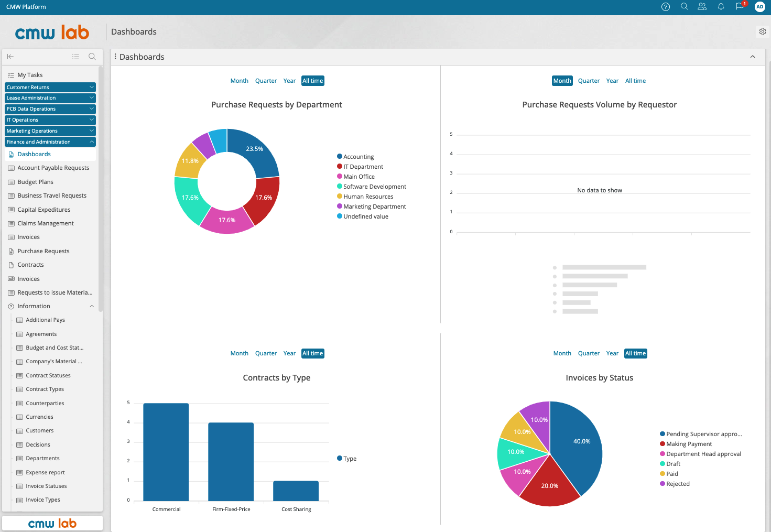771x532 pixels.
Task: Click the Currencies table icon
Action: [19, 417]
